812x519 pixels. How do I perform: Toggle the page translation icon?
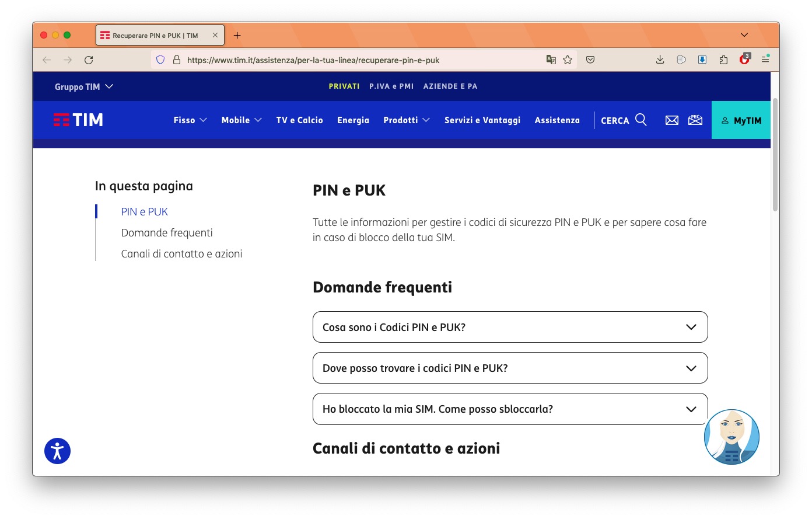tap(551, 59)
